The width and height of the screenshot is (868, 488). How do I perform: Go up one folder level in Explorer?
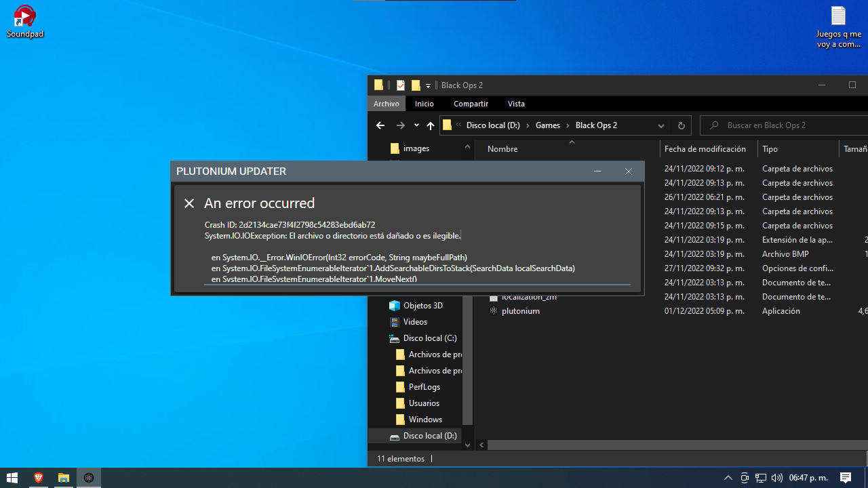(431, 125)
